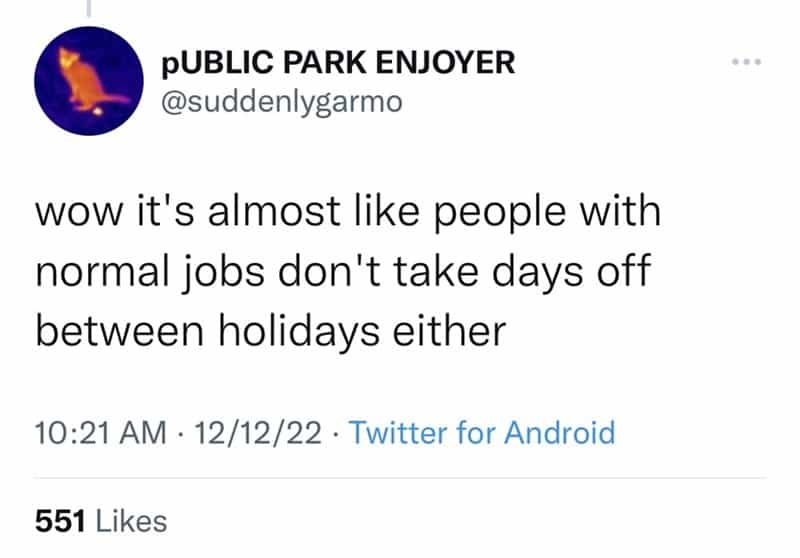Image resolution: width=800 pixels, height=558 pixels.
Task: Click the 10:21 AM timestamp
Action: (x=100, y=433)
